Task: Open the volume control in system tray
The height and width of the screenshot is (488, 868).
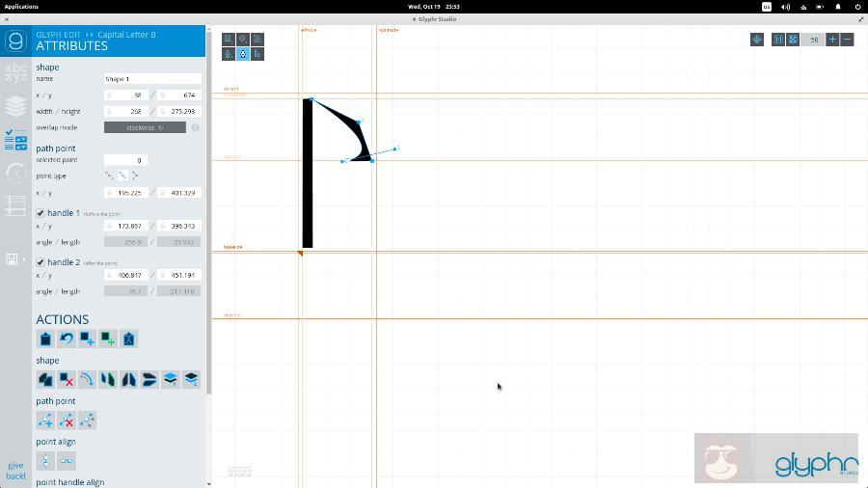Action: (x=785, y=7)
